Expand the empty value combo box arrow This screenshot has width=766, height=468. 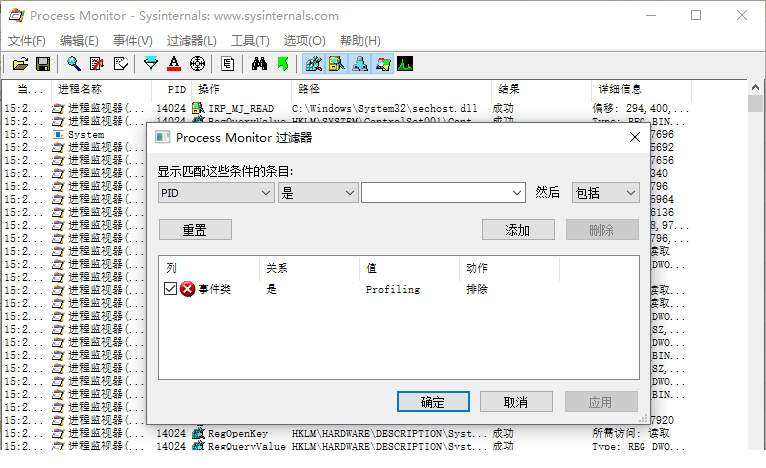[x=516, y=193]
